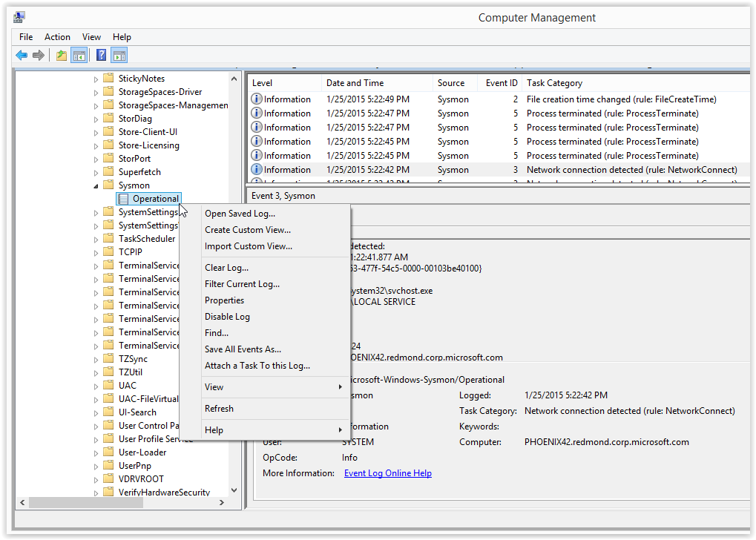Screen dimensions: 756x540
Task: Click the UAC folder icon
Action: [x=108, y=385]
